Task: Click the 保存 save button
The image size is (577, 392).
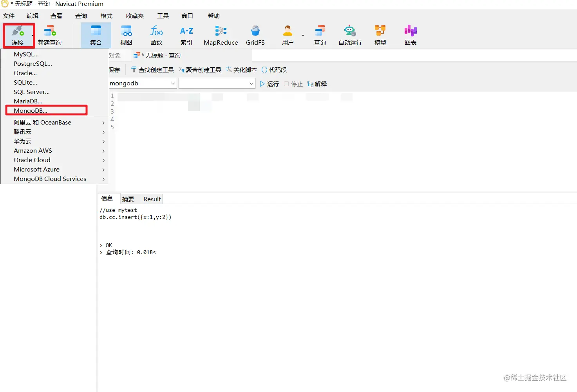Action: [x=114, y=70]
